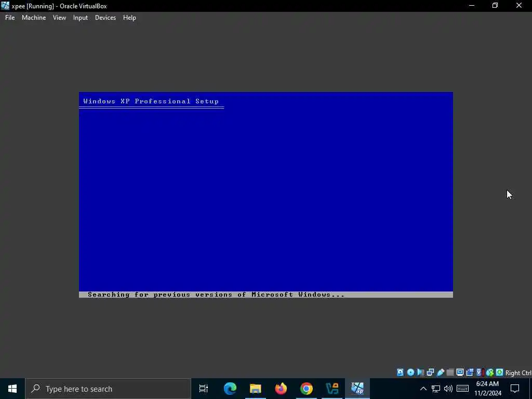Open the Machine menu
The height and width of the screenshot is (399, 532).
pyautogui.click(x=34, y=18)
